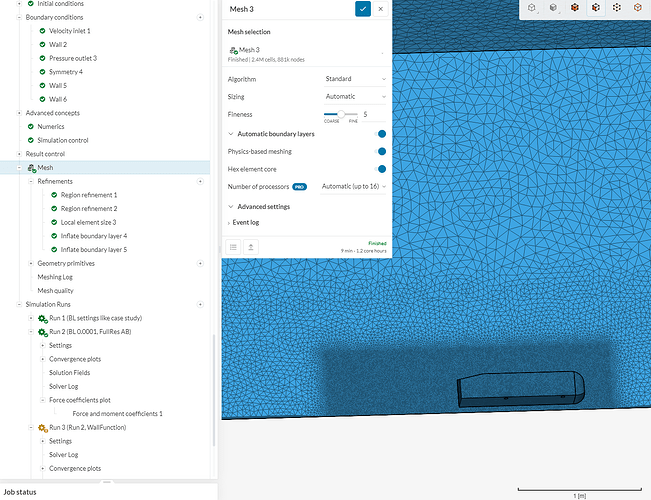The width and height of the screenshot is (651, 500).
Task: Select Wall 2 boundary condition
Action: coord(58,44)
